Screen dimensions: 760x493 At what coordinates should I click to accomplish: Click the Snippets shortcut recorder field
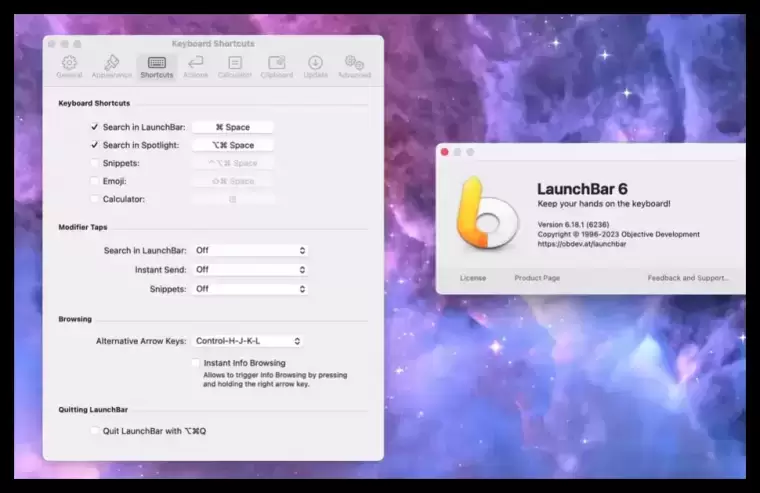[x=233, y=163]
